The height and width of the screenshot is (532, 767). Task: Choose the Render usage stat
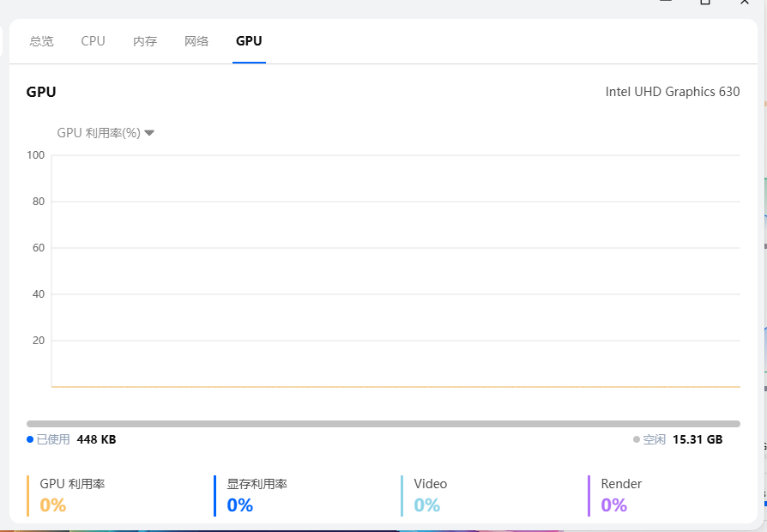coord(621,495)
